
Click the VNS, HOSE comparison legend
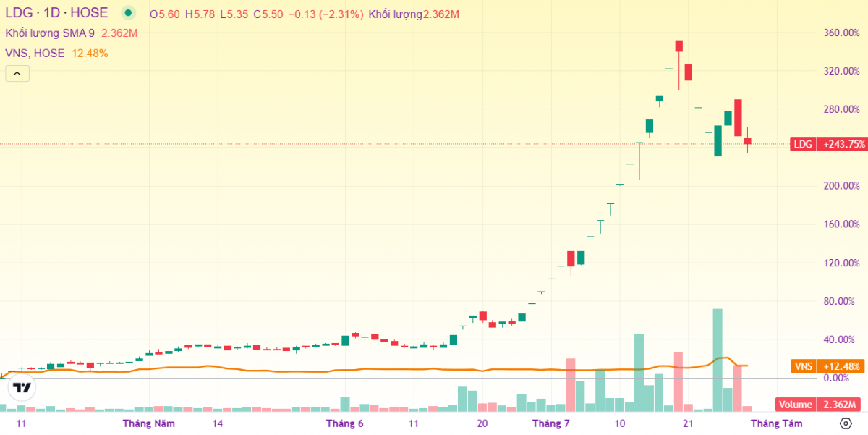[35, 53]
